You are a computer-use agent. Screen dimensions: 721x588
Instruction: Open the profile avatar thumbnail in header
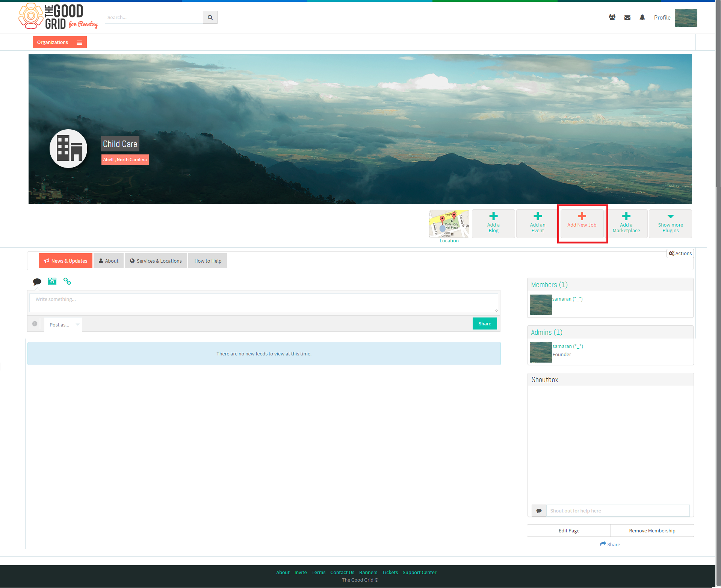click(686, 18)
